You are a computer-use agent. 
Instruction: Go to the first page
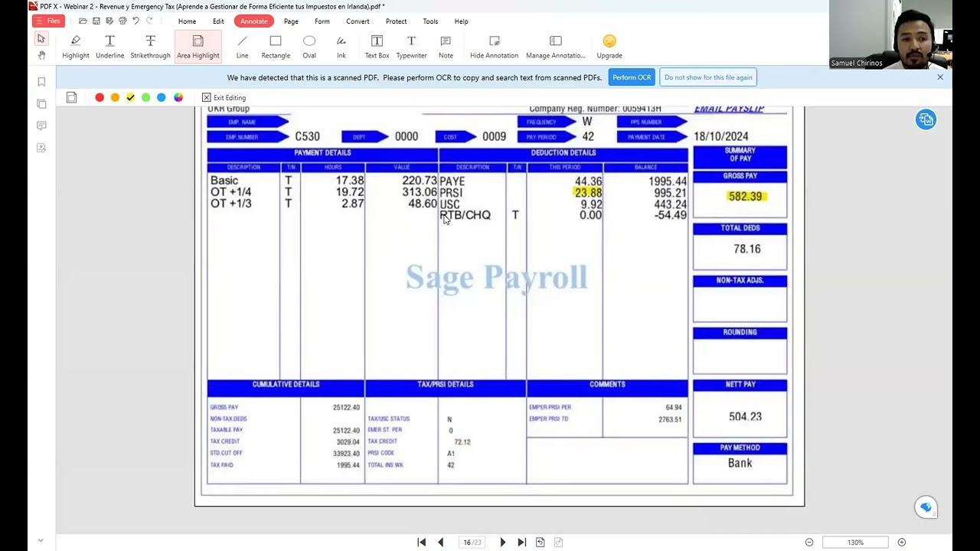tap(421, 542)
